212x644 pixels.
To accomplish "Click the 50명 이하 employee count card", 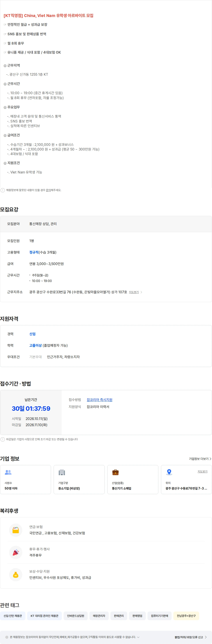I will (x=26, y=480).
